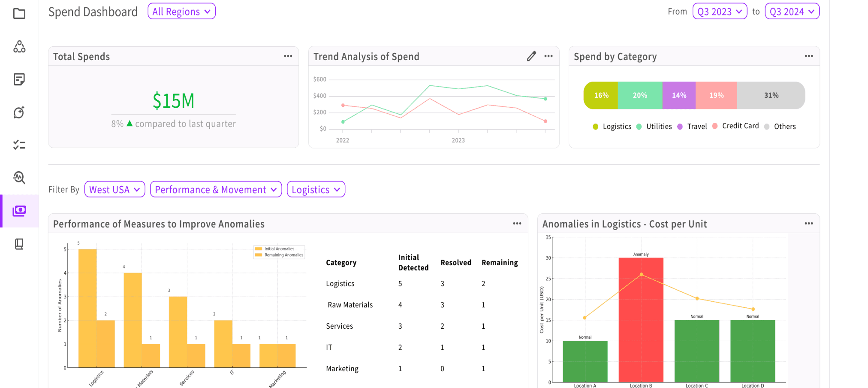Edit Trend Analysis chart with pencil icon
The image size is (868, 388).
(x=531, y=56)
